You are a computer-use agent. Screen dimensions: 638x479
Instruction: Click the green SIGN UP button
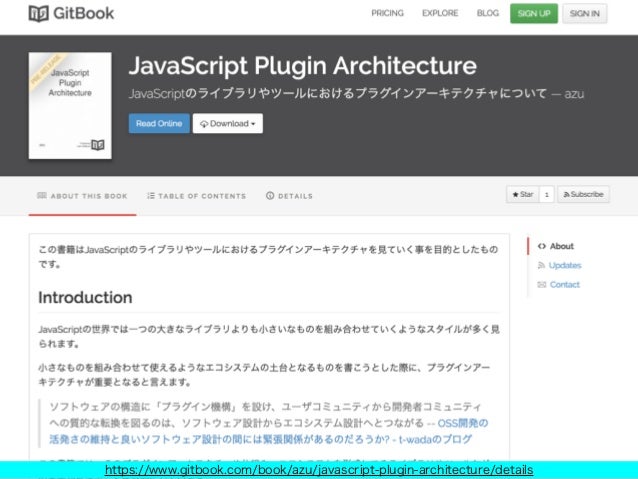click(x=534, y=13)
